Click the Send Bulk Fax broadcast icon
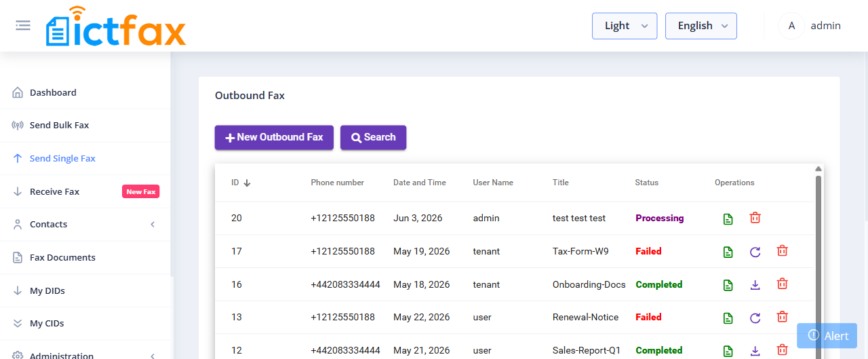The image size is (868, 359). pos(18,126)
